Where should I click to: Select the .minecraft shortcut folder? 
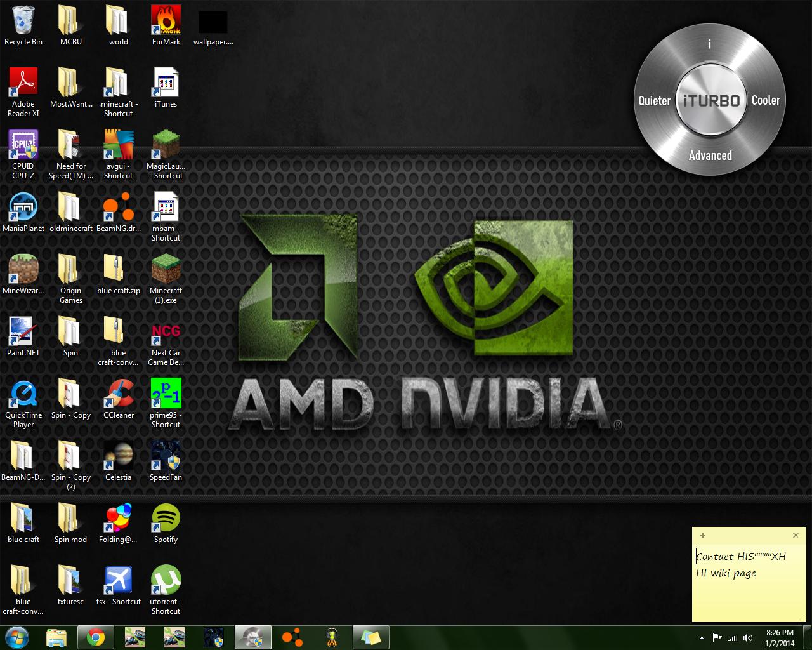point(119,93)
